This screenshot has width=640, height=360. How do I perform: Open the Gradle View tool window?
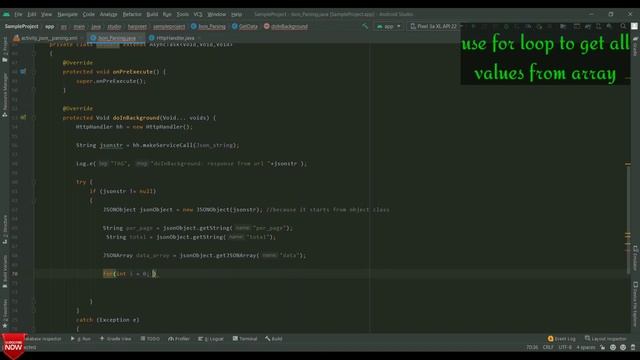(116, 339)
